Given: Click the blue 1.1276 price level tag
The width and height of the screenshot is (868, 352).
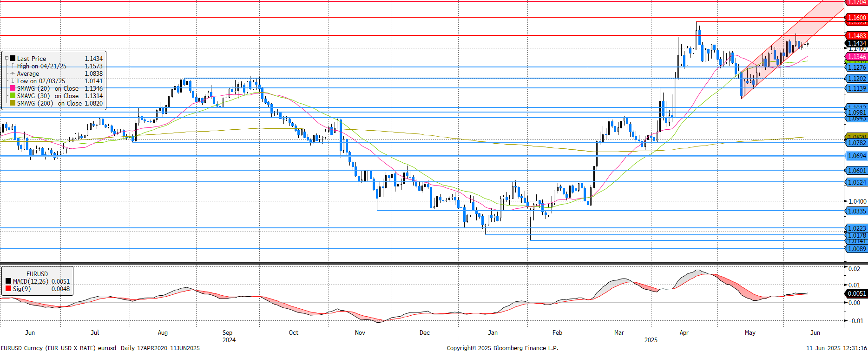Looking at the screenshot, I should pos(856,67).
